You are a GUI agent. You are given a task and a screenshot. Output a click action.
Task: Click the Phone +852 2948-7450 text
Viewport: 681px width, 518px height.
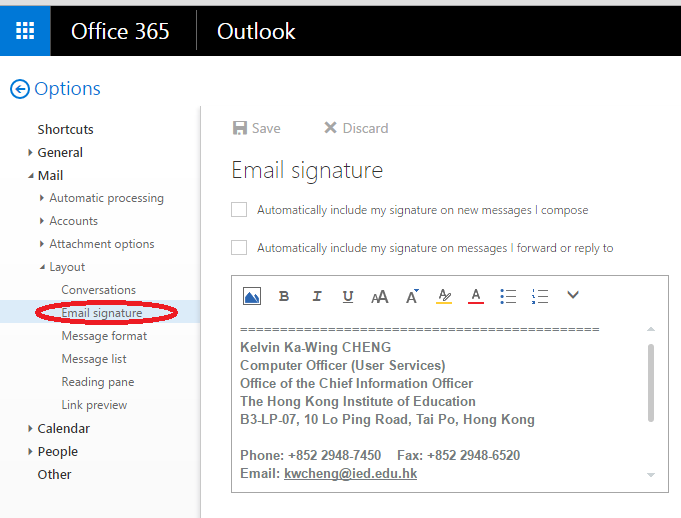pos(311,455)
